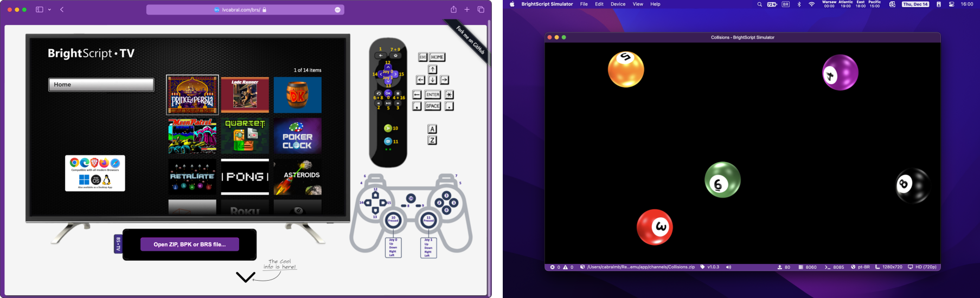The width and height of the screenshot is (980, 298).
Task: Click the remote's asterisk options button
Action: coord(398,93)
